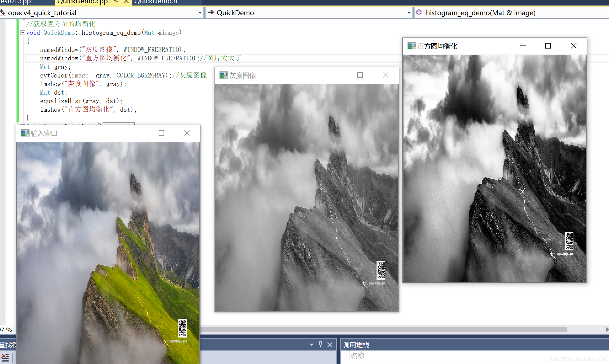Open window position menu on find panel
This screenshot has width=609, height=364.
311,344
